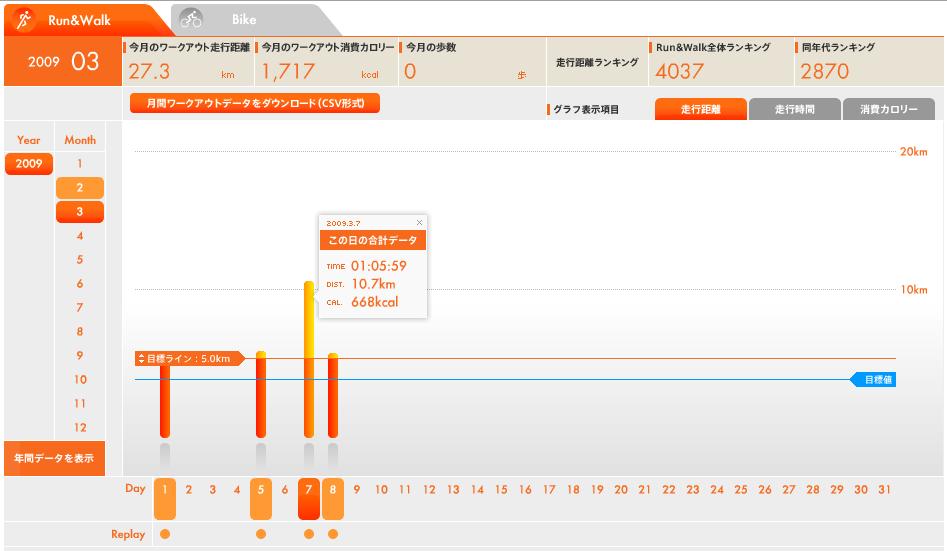Select month 4 in Month list
This screenshot has width=947, height=551.
(x=80, y=236)
